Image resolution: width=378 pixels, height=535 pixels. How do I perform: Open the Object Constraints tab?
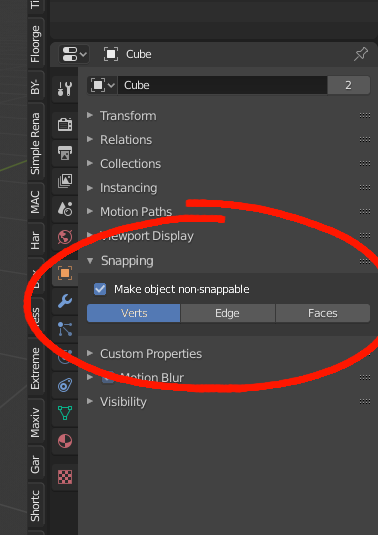64,386
